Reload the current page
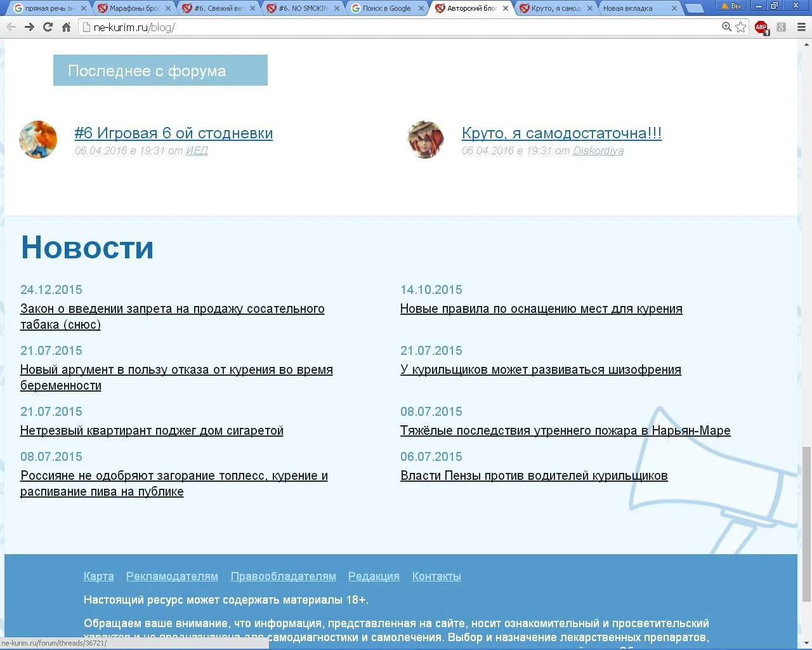This screenshot has width=812, height=650. (x=48, y=27)
